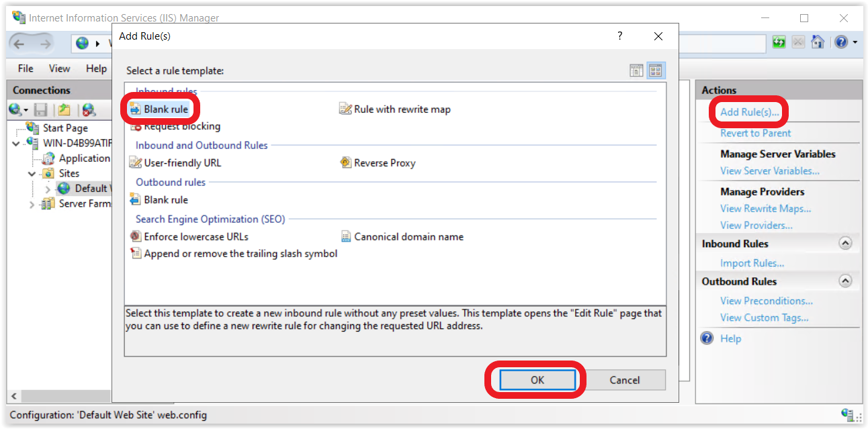868x429 pixels.
Task: Click the forward navigation arrow
Action: [x=46, y=44]
